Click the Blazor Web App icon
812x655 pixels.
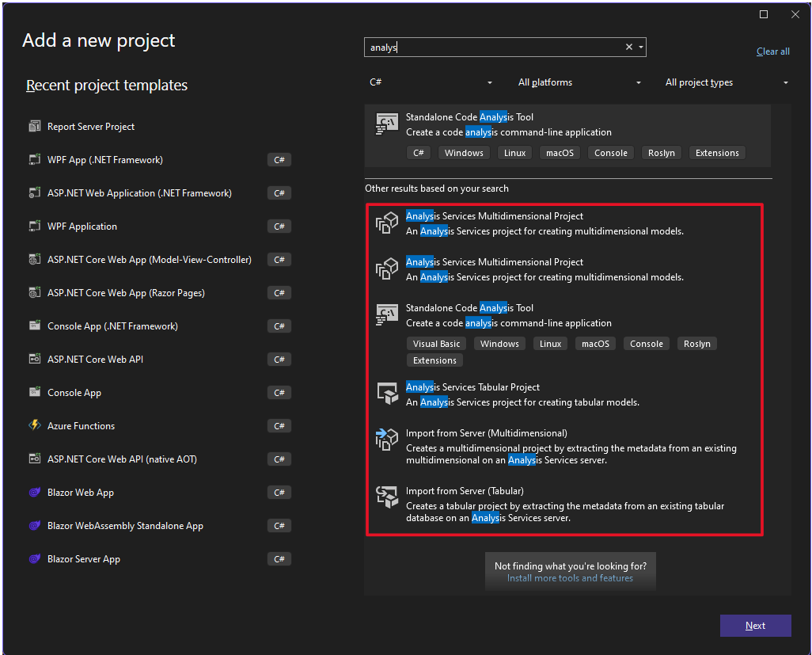click(x=35, y=493)
